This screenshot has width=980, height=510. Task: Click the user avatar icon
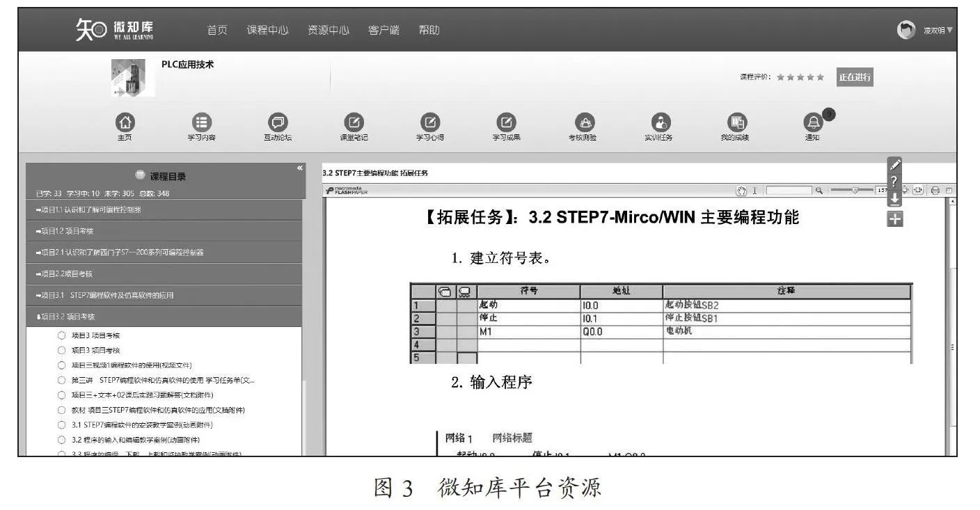pyautogui.click(x=906, y=31)
